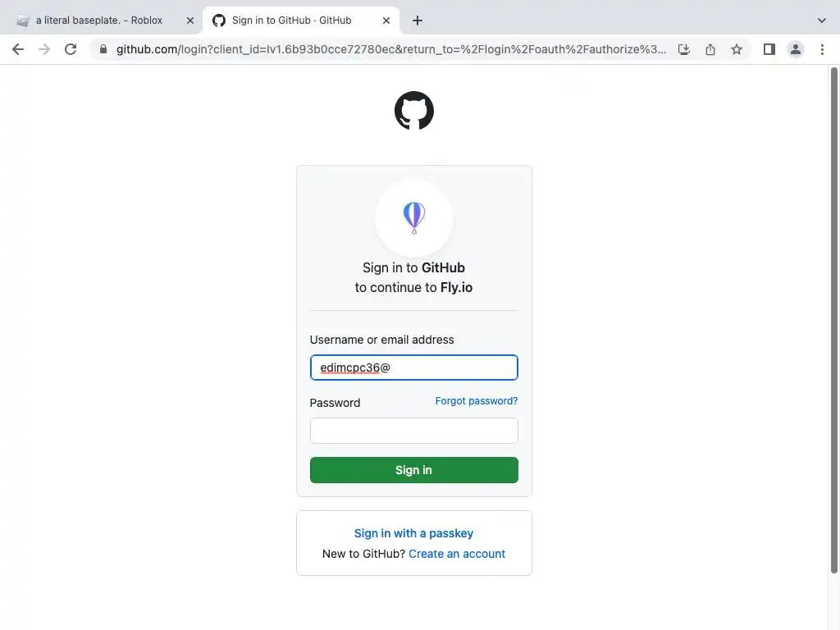
Task: Open Chrome three-dot menu
Action: pos(822,49)
